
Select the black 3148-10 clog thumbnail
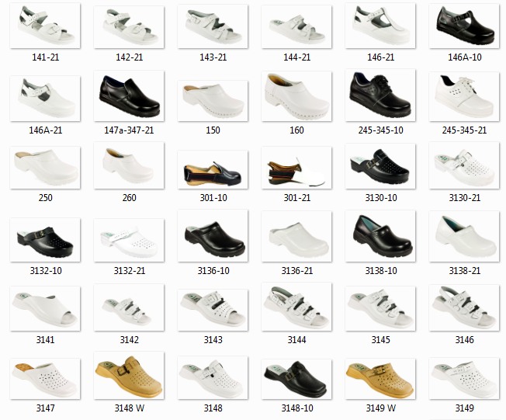[296, 379]
